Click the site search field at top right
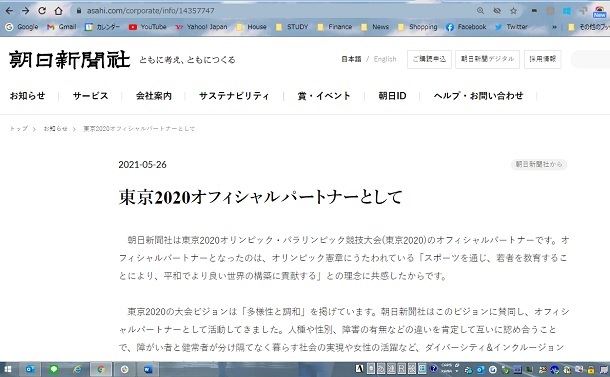Viewport: 610px width, 377px height. tap(590, 59)
